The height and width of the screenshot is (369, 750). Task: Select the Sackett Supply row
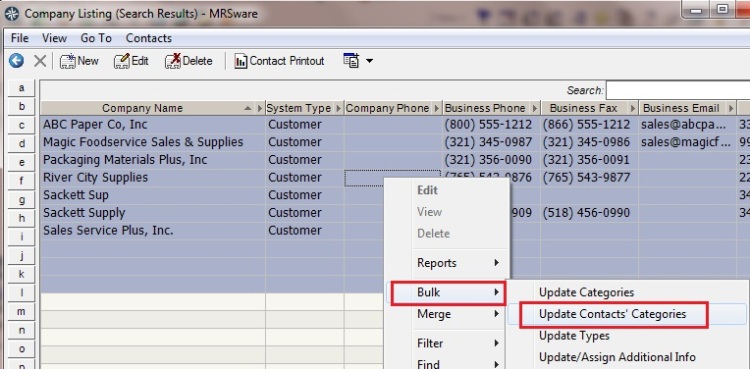(x=395, y=213)
